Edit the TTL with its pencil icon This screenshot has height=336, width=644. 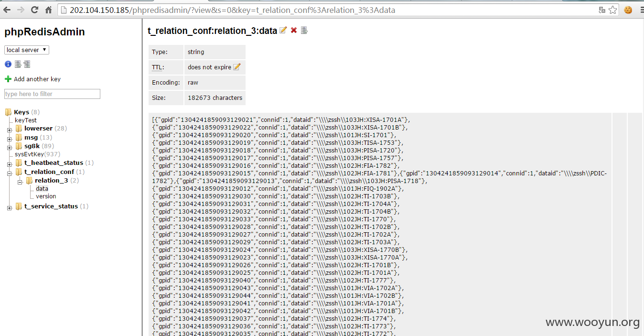(237, 67)
